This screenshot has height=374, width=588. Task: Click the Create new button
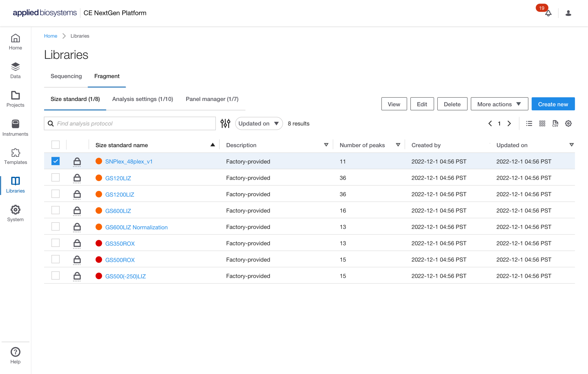(x=553, y=104)
